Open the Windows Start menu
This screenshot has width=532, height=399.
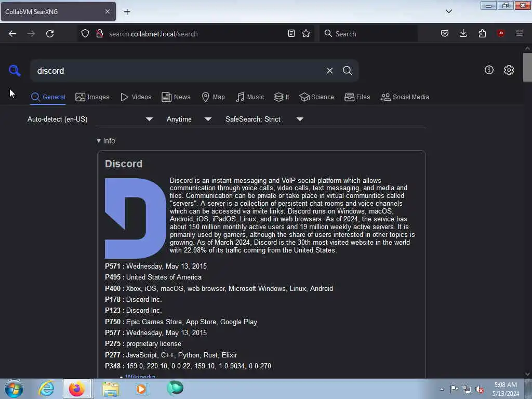[x=14, y=389]
